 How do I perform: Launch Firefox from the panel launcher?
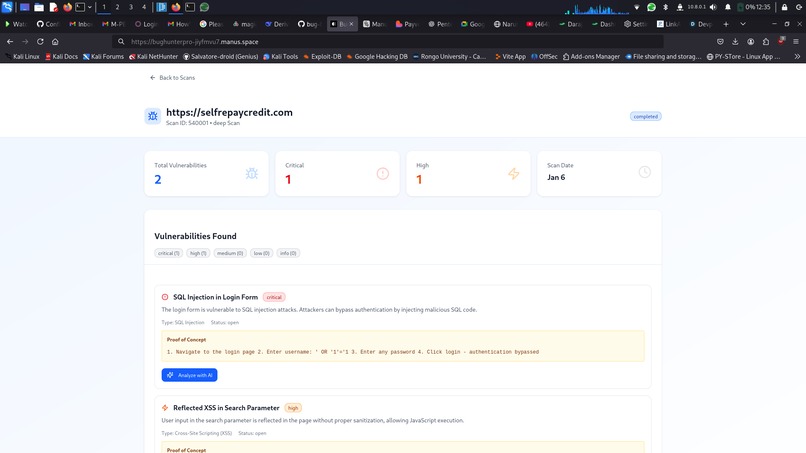coord(67,7)
